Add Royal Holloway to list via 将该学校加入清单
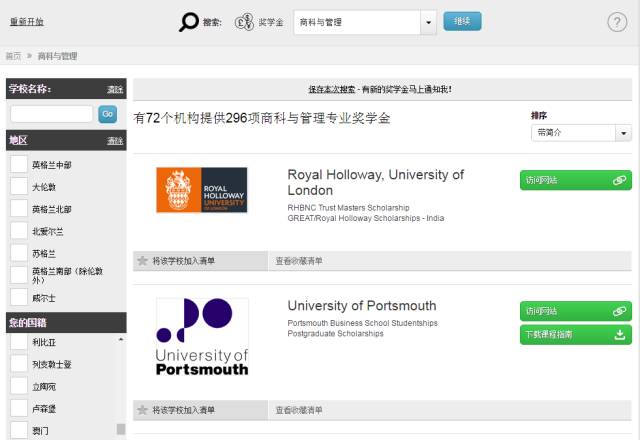This screenshot has height=440, width=640. coord(200,261)
